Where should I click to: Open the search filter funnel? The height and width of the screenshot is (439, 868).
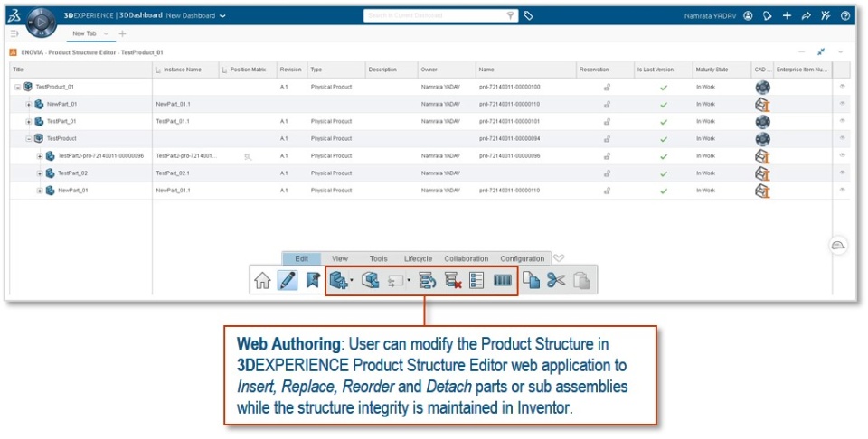coord(510,16)
